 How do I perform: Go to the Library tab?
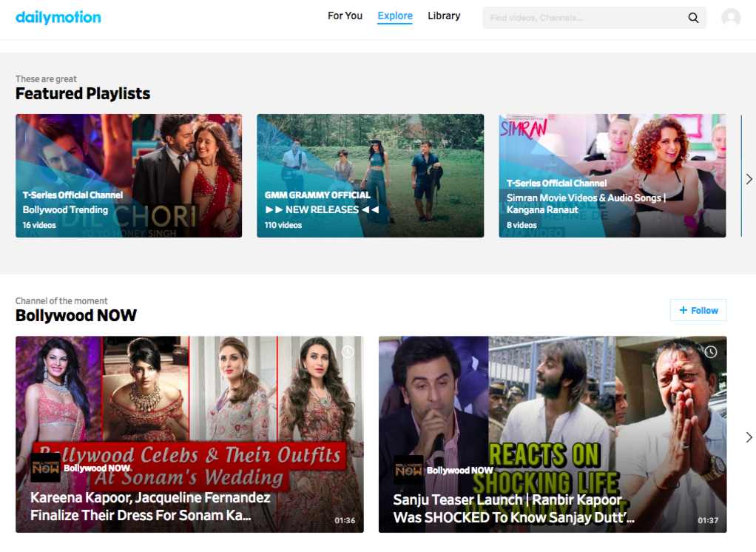click(x=444, y=16)
